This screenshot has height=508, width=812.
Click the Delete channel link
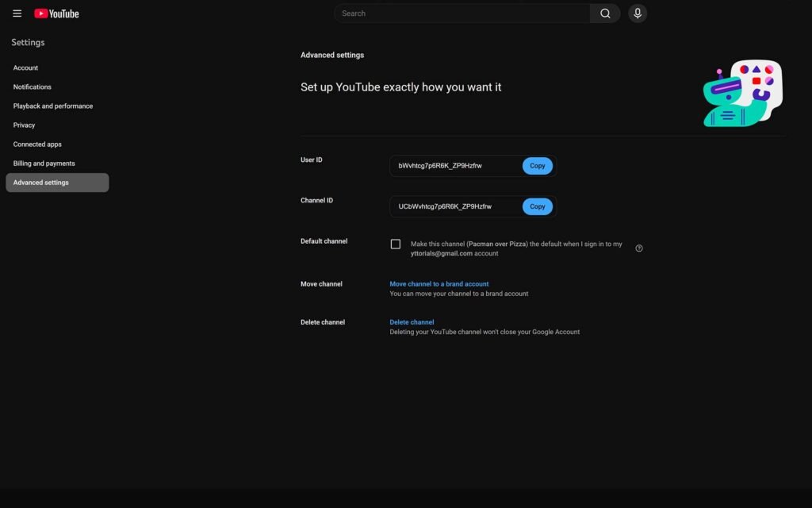pos(412,322)
